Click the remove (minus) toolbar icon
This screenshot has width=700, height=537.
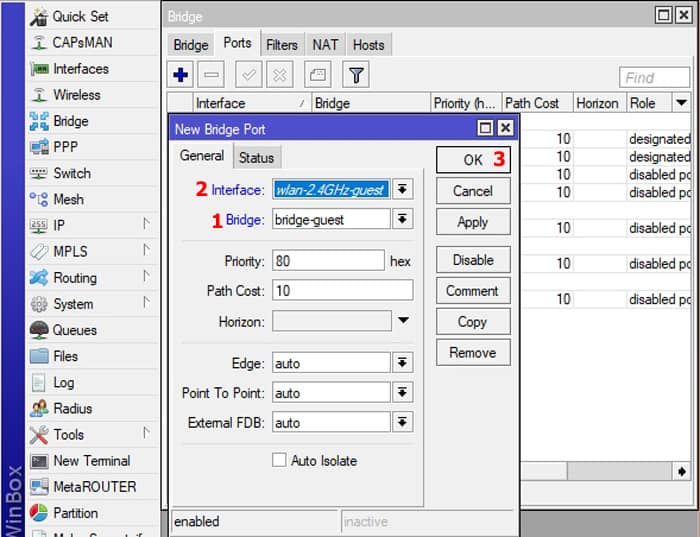pyautogui.click(x=211, y=75)
